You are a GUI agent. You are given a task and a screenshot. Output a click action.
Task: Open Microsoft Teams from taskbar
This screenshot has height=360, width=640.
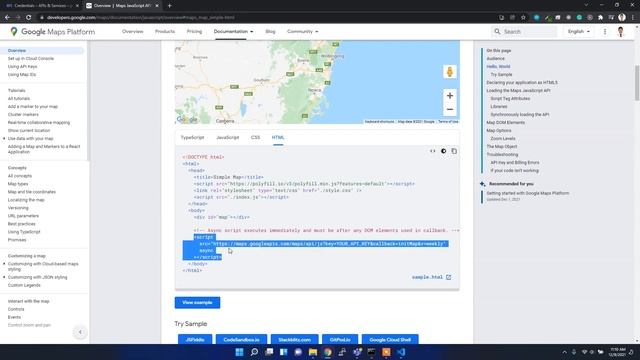click(x=357, y=352)
